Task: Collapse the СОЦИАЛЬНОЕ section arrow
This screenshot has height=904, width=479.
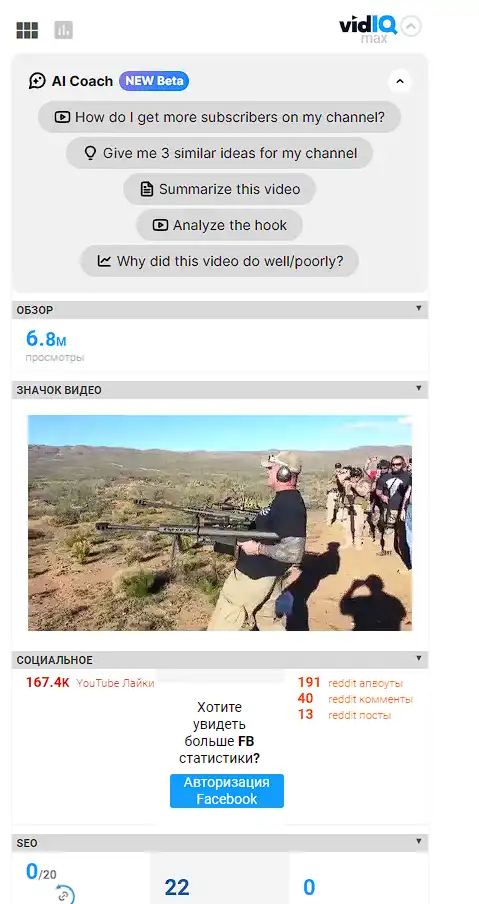Action: 419,659
